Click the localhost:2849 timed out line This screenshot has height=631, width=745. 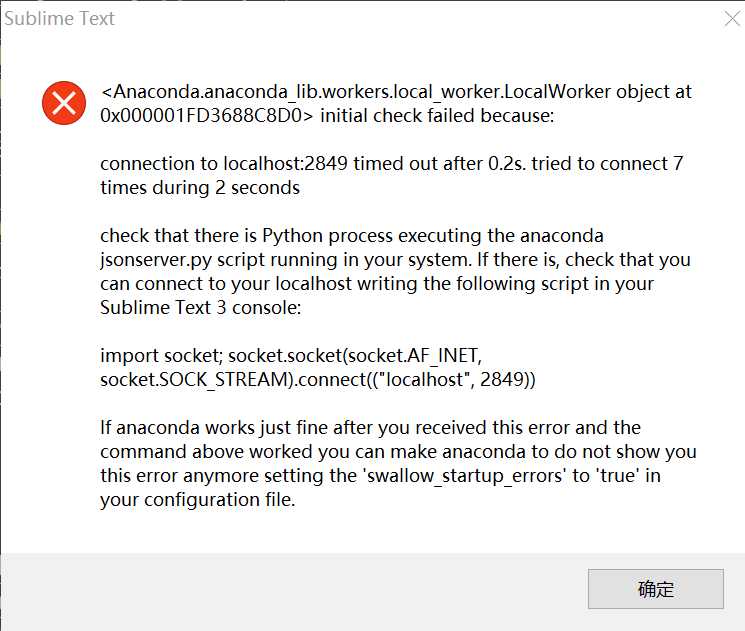[x=392, y=163]
